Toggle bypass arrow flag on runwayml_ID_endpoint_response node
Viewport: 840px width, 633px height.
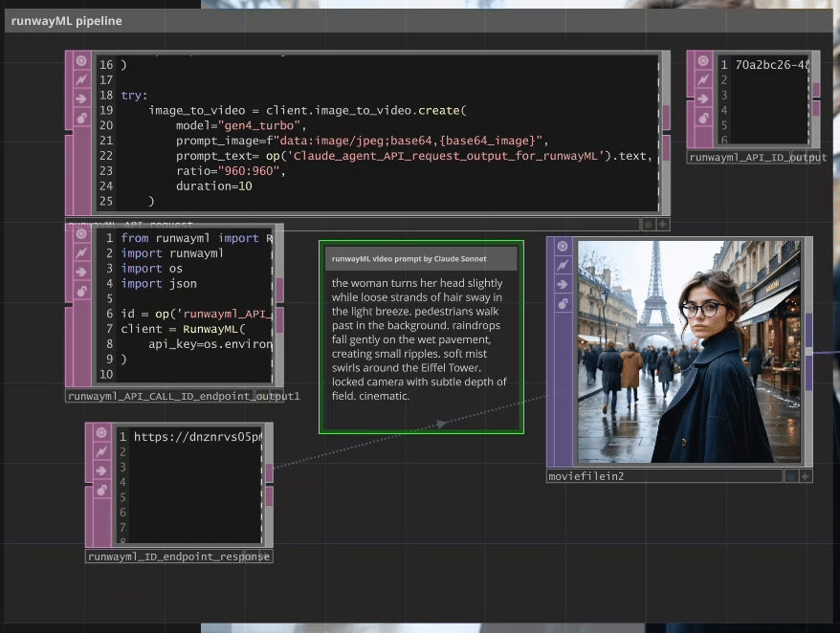click(101, 470)
